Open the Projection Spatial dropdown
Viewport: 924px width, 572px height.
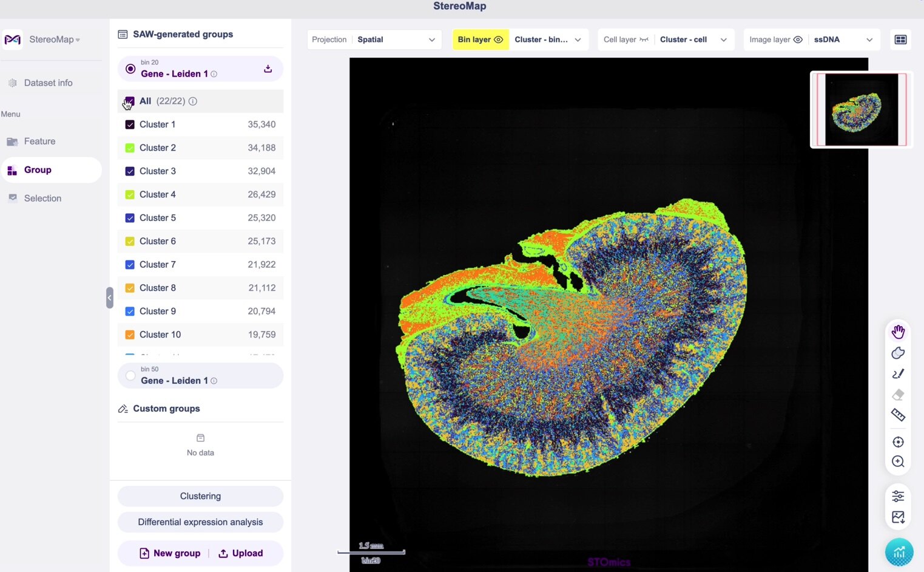pos(374,39)
